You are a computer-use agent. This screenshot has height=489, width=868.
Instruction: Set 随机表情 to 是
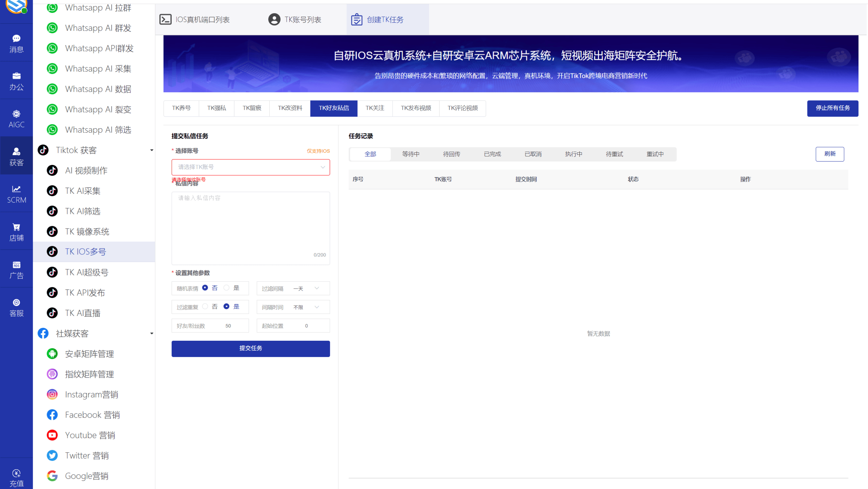click(x=227, y=288)
